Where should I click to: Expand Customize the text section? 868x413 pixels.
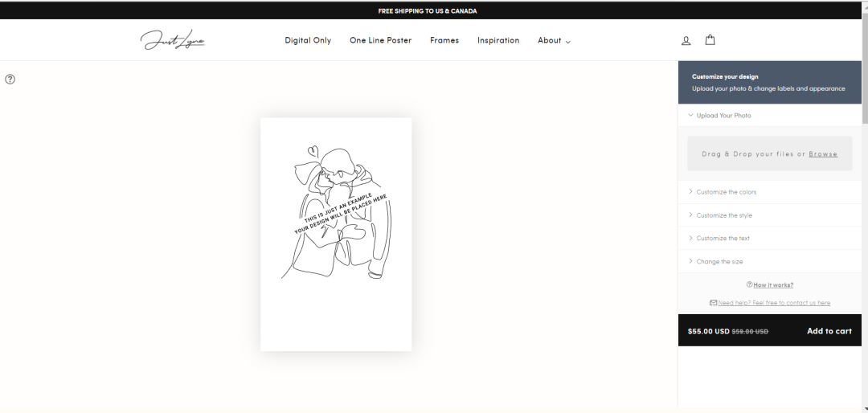[x=769, y=238]
